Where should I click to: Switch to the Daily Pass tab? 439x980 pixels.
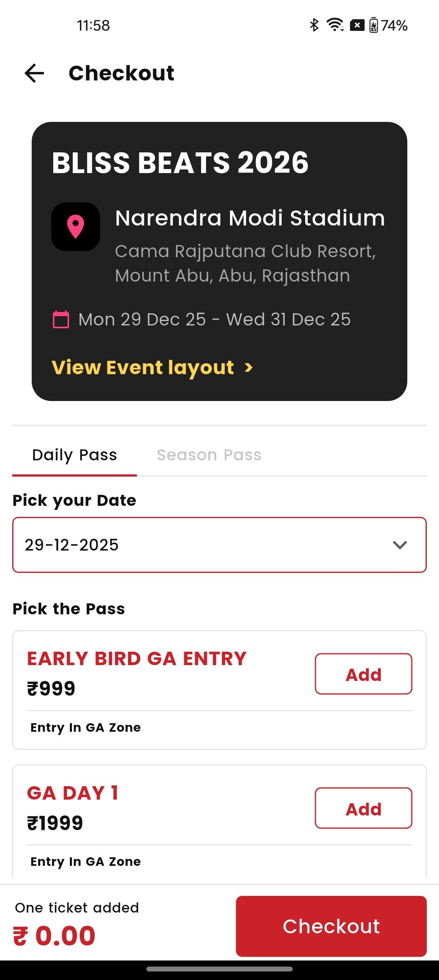pos(75,455)
